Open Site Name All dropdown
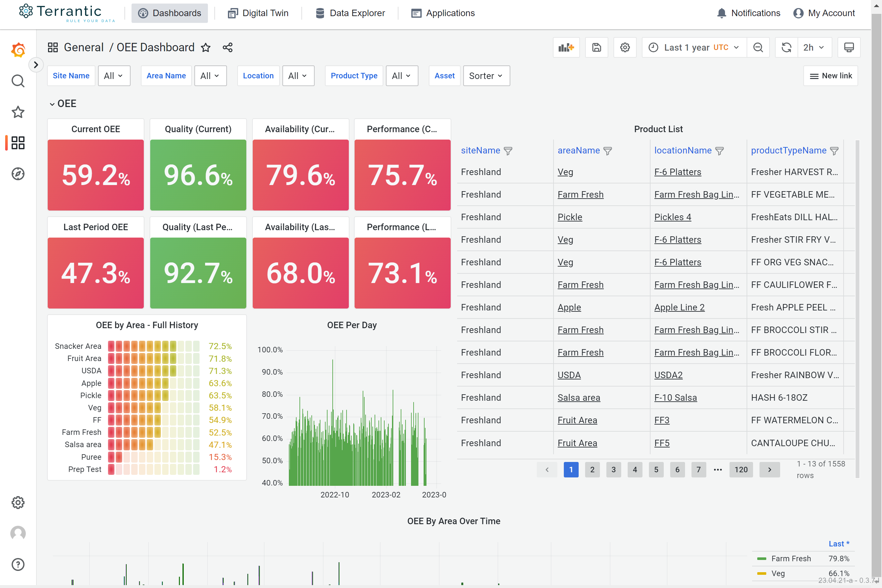Image resolution: width=882 pixels, height=588 pixels. pos(114,76)
